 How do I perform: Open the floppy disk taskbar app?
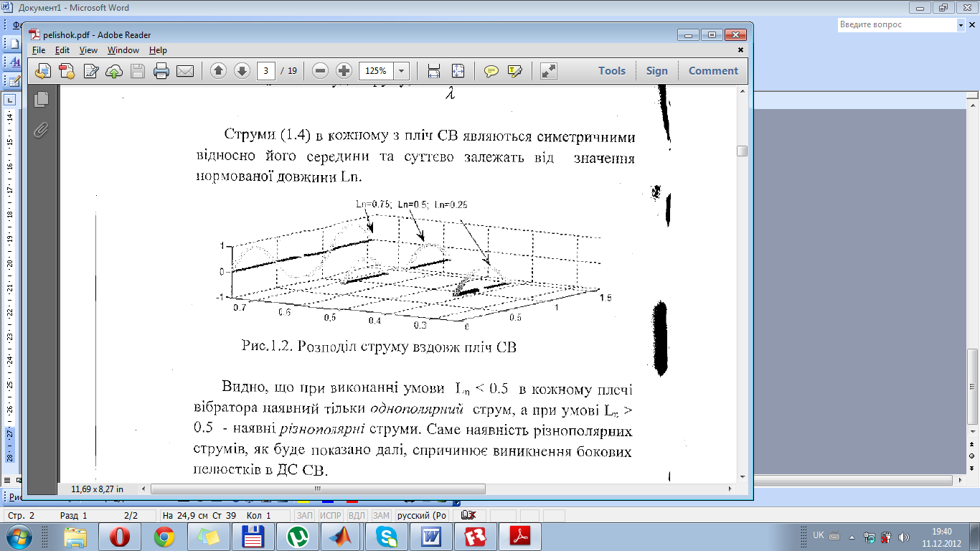253,537
